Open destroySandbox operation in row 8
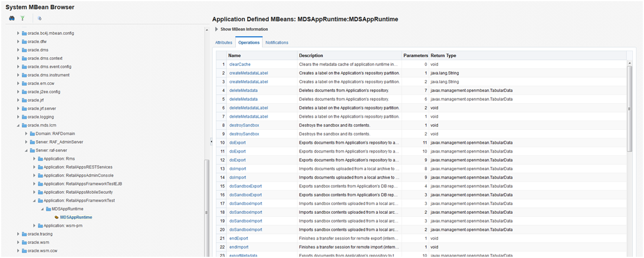 (x=244, y=125)
